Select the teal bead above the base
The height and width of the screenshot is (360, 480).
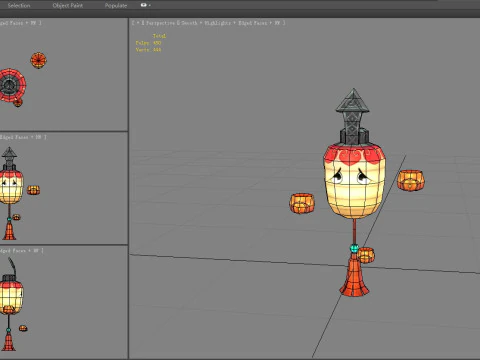tap(354, 248)
